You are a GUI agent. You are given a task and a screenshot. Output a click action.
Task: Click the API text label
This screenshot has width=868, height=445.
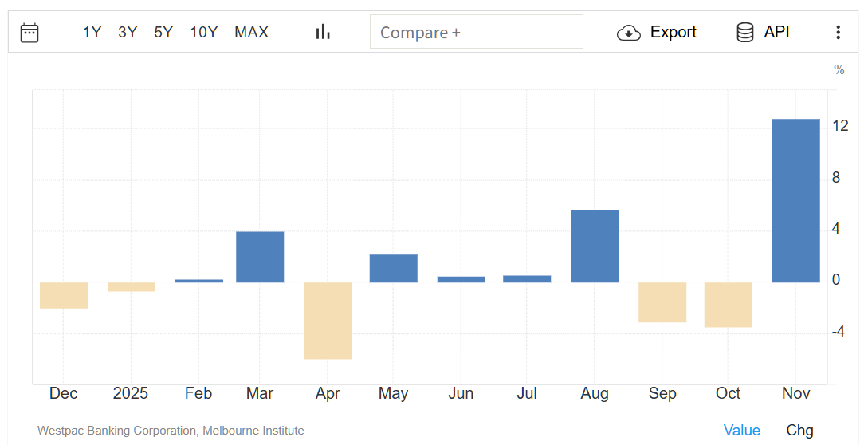[x=776, y=33]
